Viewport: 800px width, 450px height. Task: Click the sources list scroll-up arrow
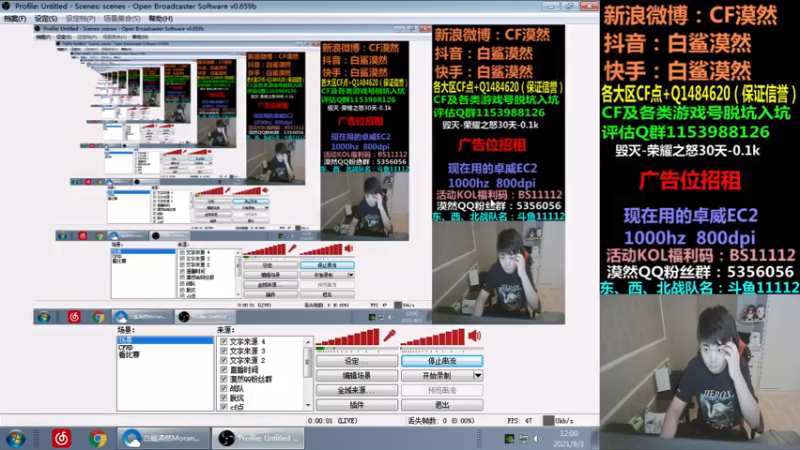308,342
